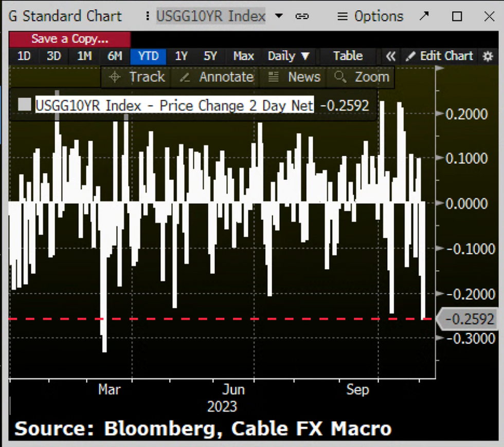Screen dimensions: 504x447
Task: Click the Track crosshair tool
Action: tap(137, 77)
